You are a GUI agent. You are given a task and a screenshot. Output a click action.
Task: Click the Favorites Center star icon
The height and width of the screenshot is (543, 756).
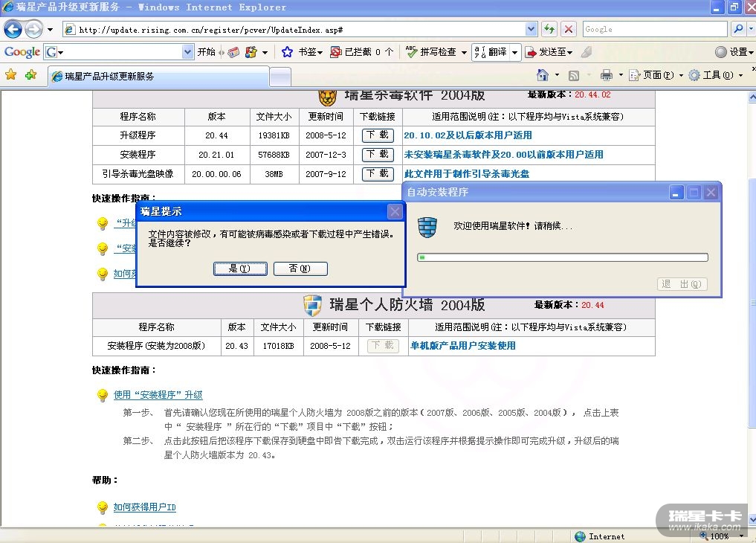[10, 74]
